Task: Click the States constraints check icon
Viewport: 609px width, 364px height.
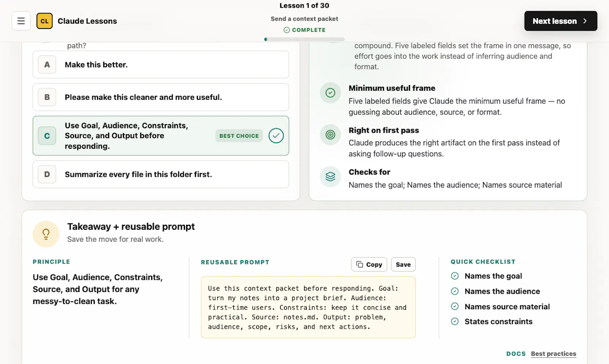Action: point(455,321)
